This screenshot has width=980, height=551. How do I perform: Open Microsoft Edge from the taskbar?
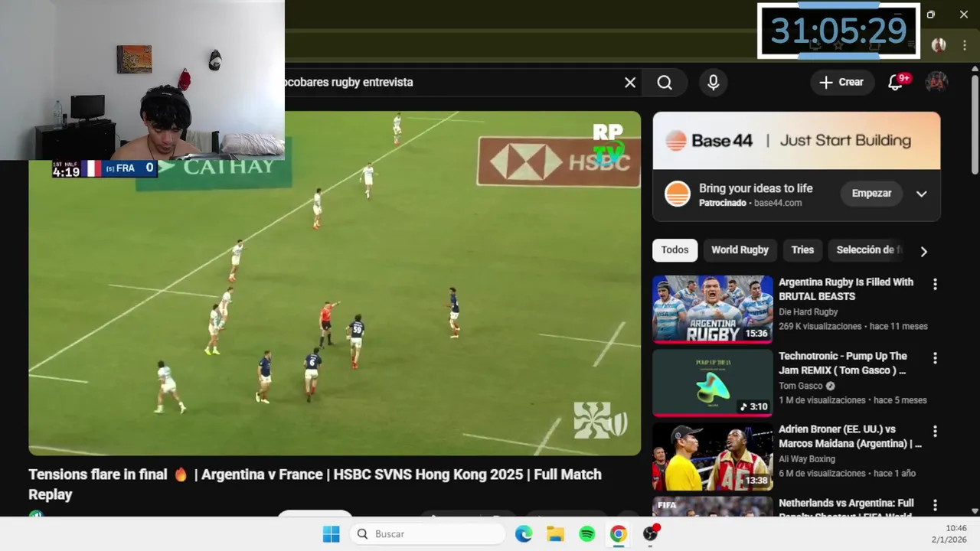point(524,534)
